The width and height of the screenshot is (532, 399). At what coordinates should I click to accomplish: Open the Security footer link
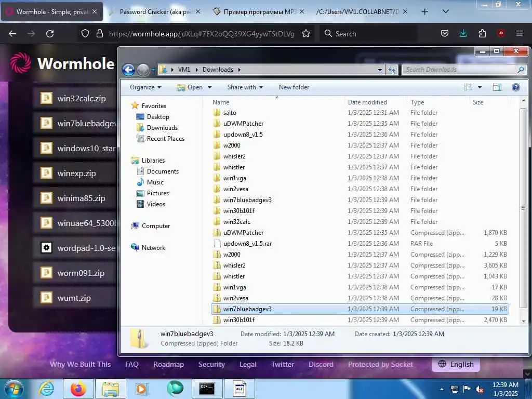211,364
